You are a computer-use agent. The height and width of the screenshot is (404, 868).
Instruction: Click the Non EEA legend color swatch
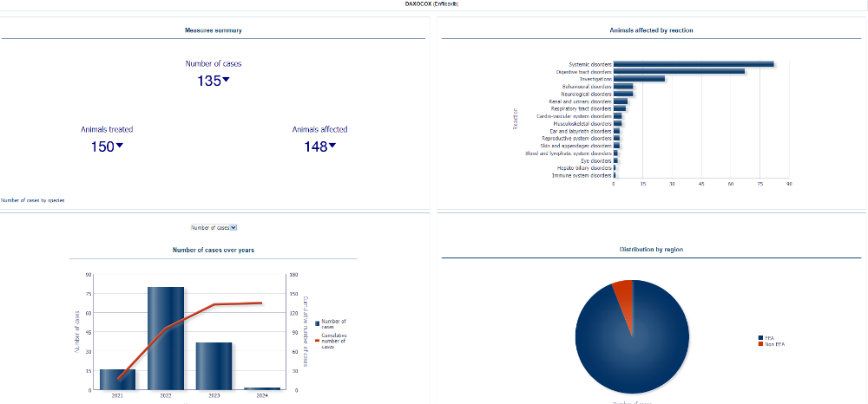760,343
